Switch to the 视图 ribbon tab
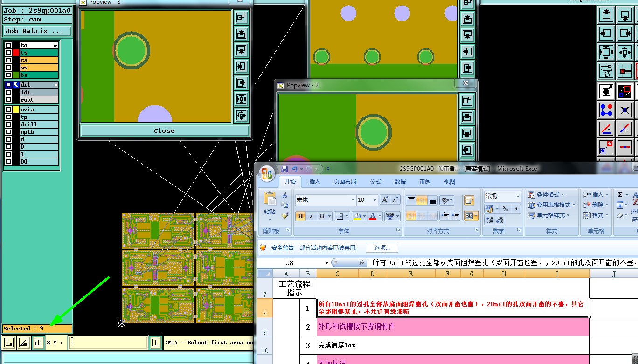This screenshot has height=364, width=638. (x=450, y=182)
